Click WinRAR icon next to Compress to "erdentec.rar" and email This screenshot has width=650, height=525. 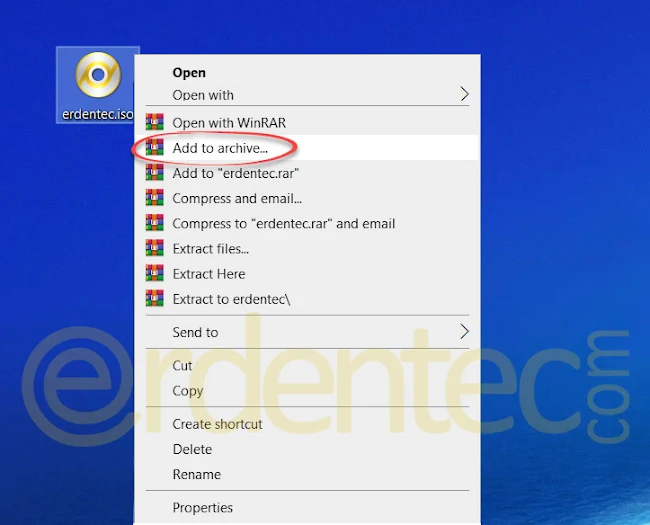click(x=155, y=223)
